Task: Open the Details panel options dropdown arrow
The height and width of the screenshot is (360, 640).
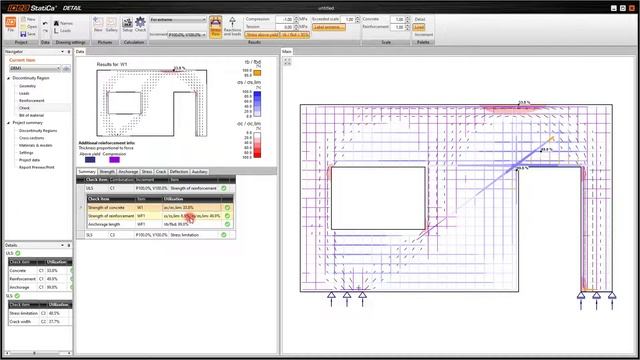Action: (62, 245)
